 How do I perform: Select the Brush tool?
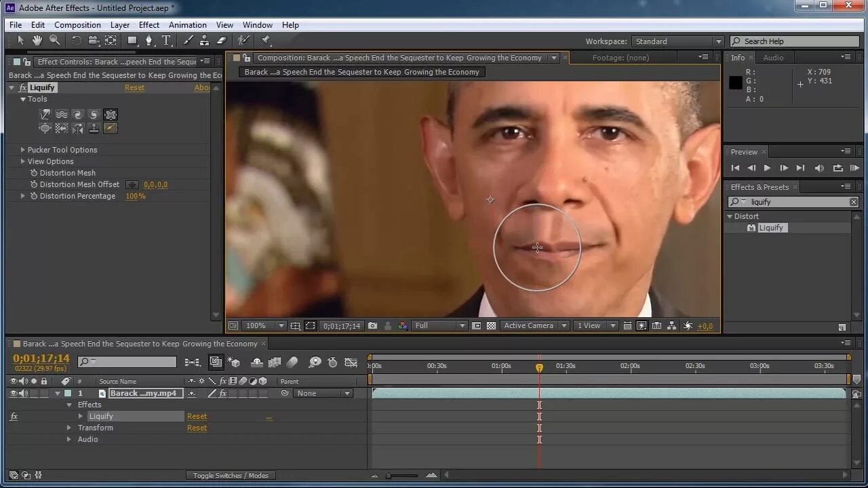[x=188, y=41]
